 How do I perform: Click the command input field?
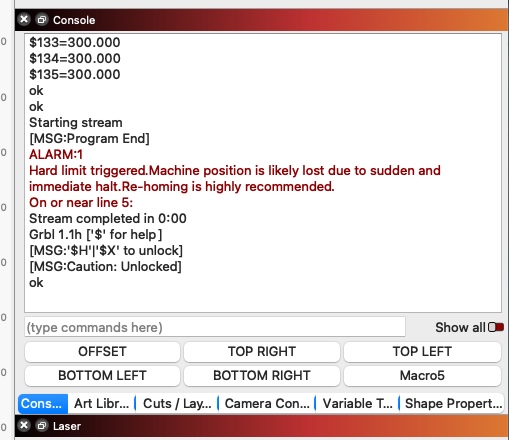pos(215,327)
